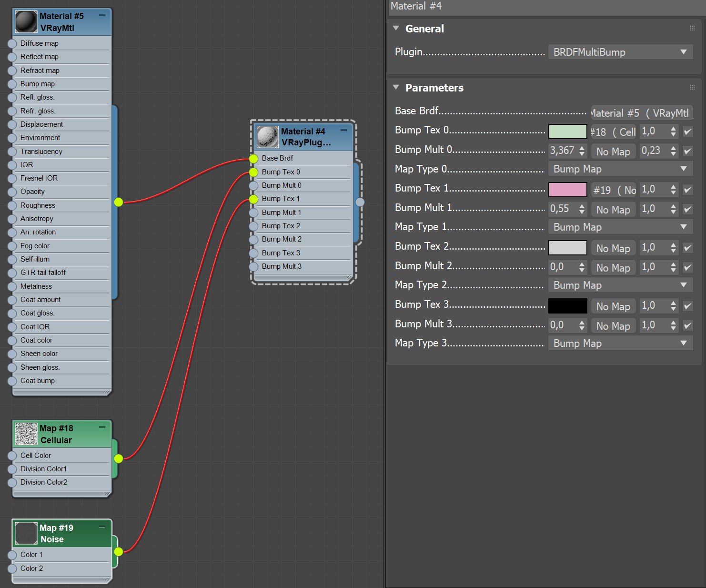
Task: Collapse the General section
Action: click(x=396, y=28)
